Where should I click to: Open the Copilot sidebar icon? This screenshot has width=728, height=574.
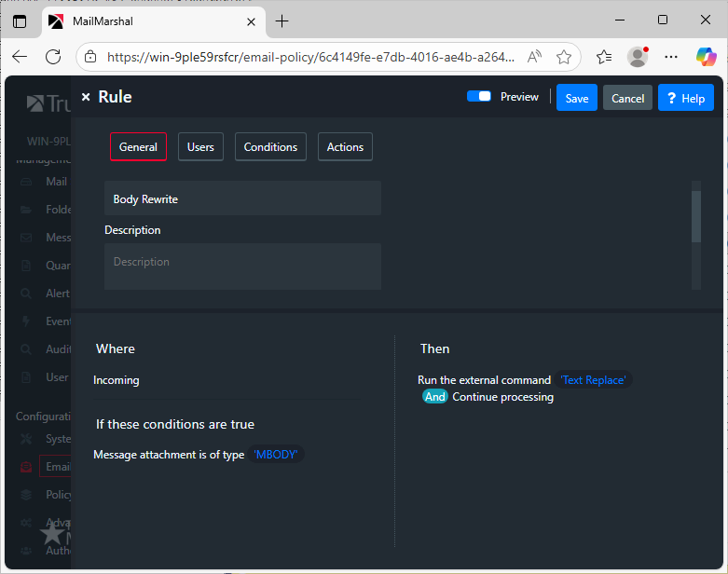click(706, 57)
